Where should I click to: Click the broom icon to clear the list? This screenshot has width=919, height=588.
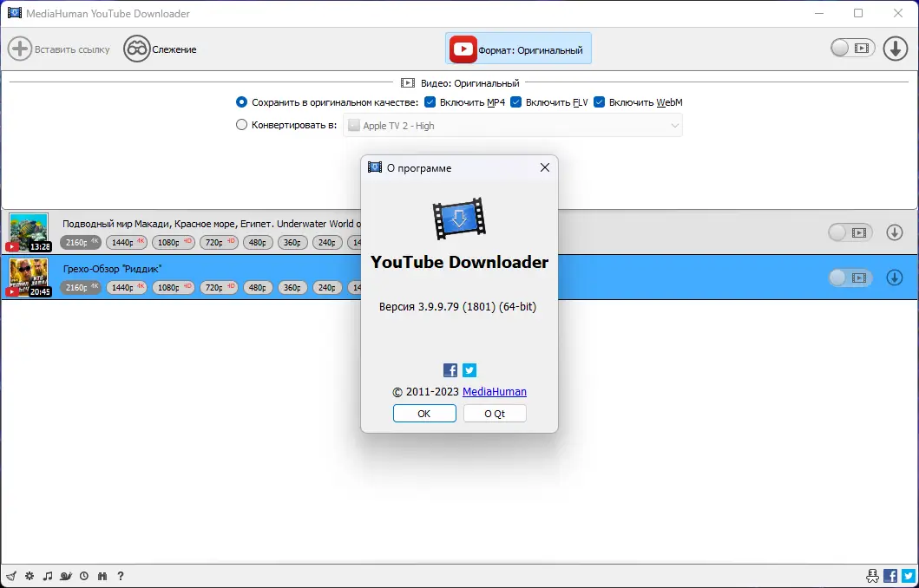pos(10,576)
